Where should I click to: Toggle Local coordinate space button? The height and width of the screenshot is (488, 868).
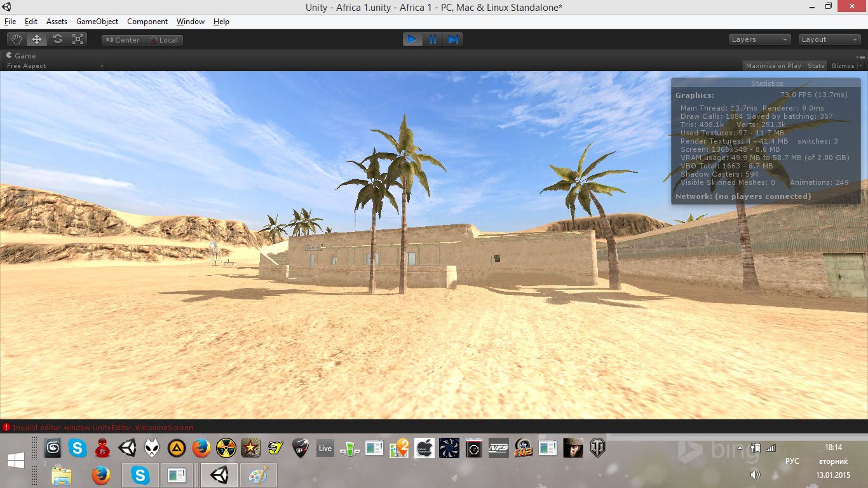[163, 40]
